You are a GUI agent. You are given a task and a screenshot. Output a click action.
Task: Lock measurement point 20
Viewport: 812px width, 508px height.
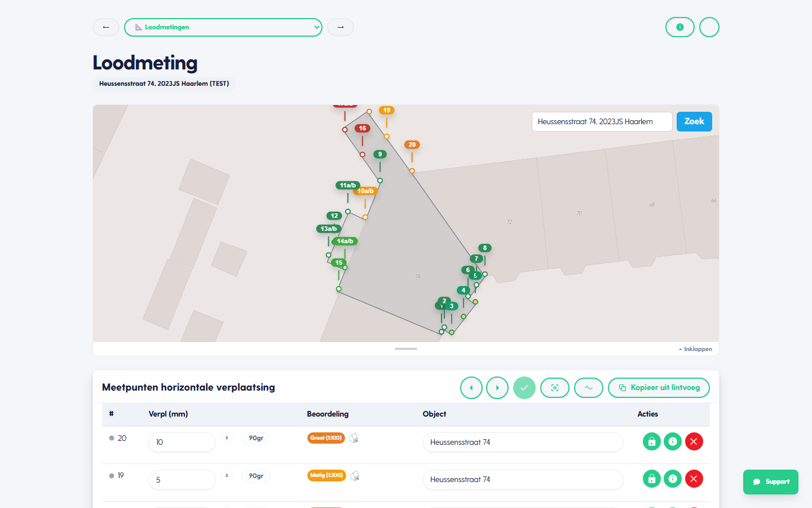point(652,441)
